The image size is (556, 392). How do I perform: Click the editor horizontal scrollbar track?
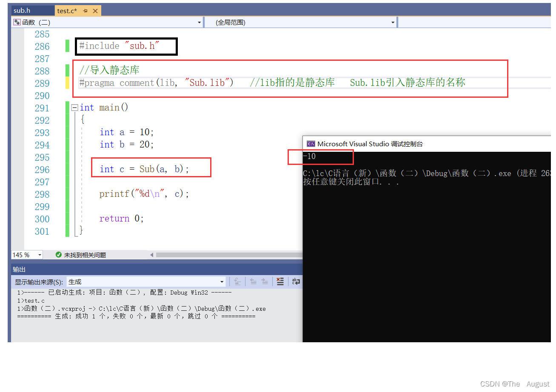(x=229, y=255)
